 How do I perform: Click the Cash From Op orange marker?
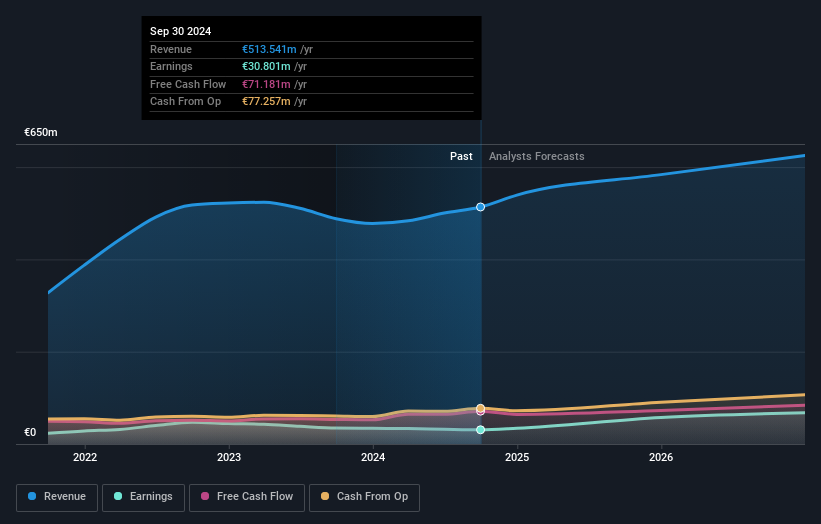click(x=480, y=408)
